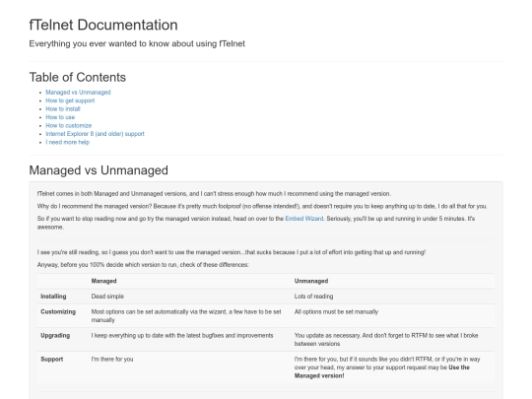Click the Unmanaged column header
This screenshot has width=532, height=399.
[x=311, y=281]
